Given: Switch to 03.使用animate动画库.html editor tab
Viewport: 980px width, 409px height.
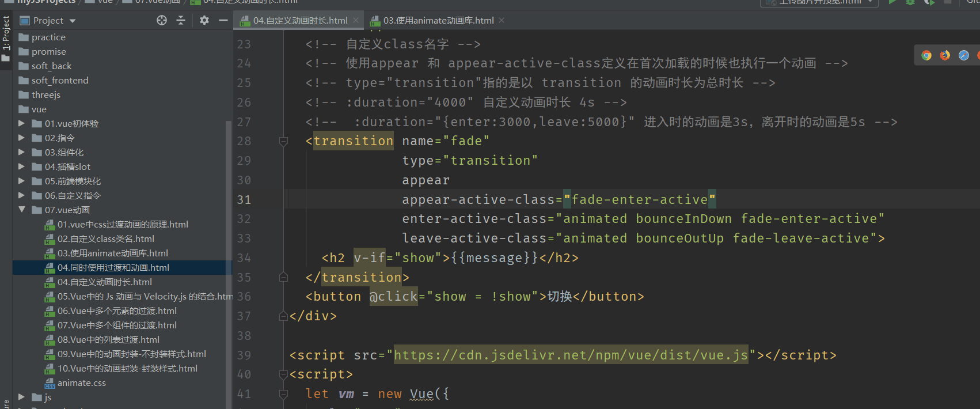Looking at the screenshot, I should pyautogui.click(x=438, y=20).
